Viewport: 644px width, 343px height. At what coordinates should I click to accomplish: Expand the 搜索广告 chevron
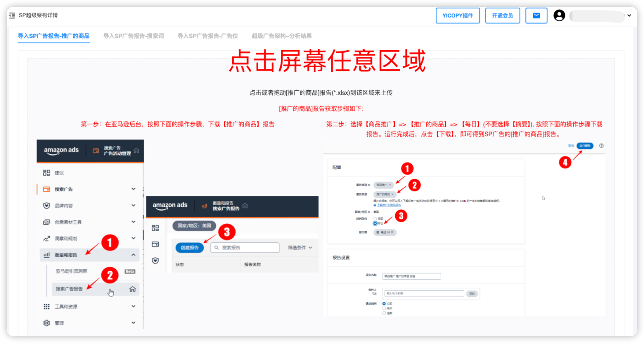tap(133, 189)
